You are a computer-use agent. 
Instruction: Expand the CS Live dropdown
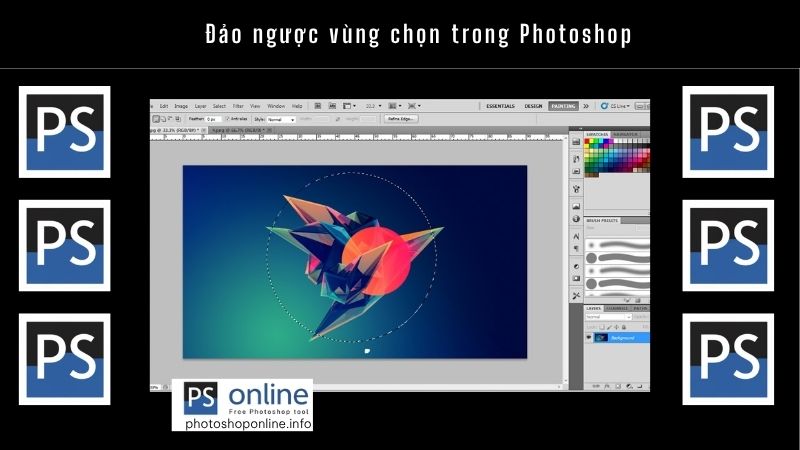(615, 106)
